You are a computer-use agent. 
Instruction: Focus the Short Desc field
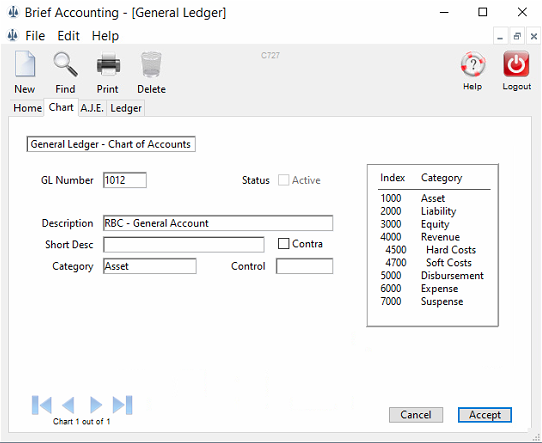click(184, 245)
